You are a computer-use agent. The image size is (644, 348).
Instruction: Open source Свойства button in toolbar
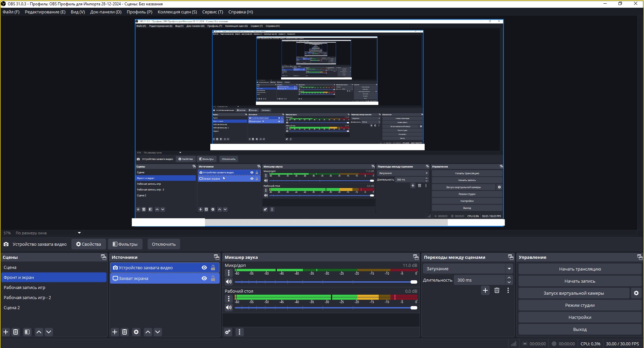coord(89,244)
